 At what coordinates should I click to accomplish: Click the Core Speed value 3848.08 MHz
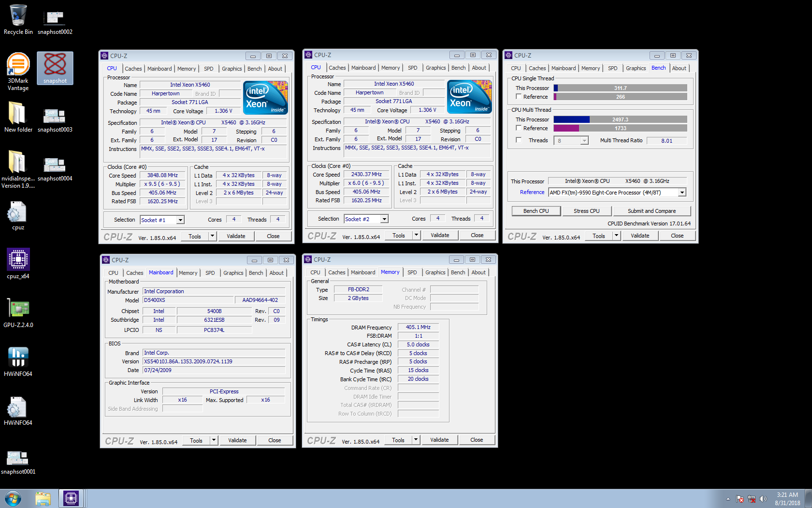pyautogui.click(x=162, y=176)
